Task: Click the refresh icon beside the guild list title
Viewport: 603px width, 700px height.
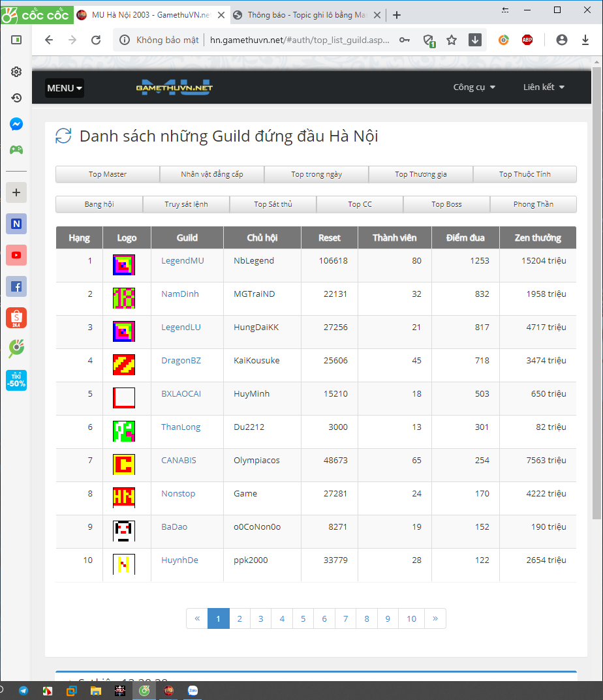Action: point(63,136)
